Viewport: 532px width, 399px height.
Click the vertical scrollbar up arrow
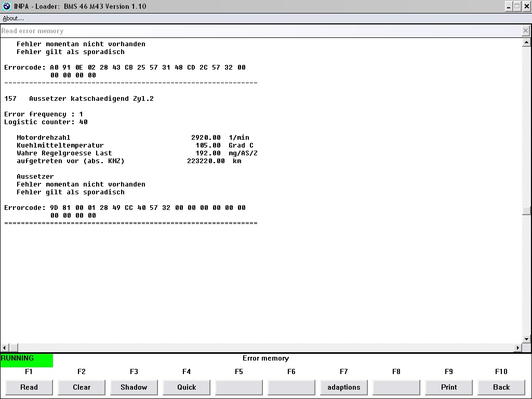coord(526,43)
